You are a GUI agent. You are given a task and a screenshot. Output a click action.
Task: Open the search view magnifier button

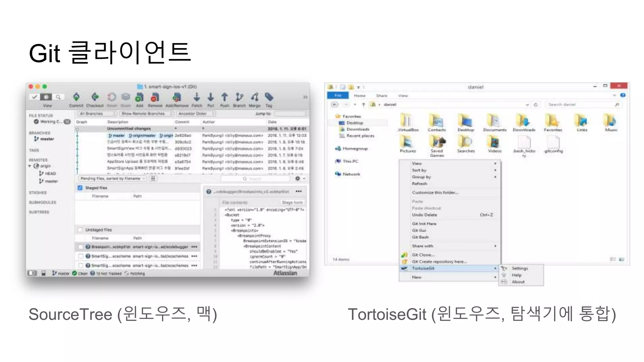pos(58,97)
